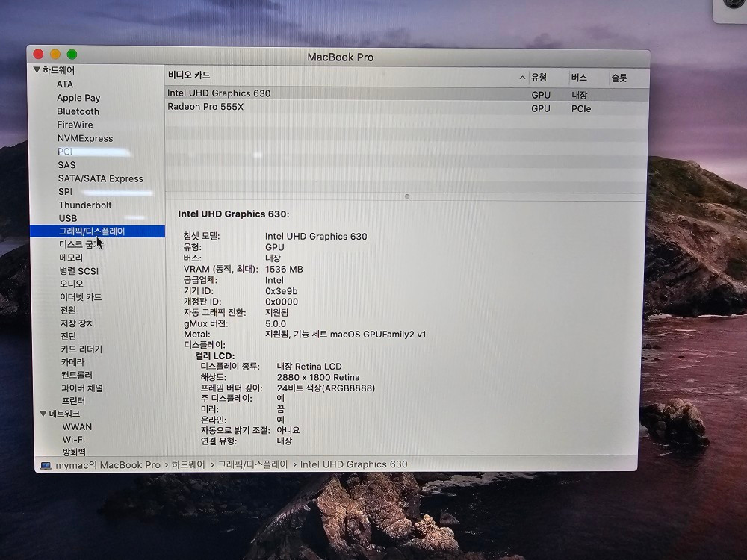Image resolution: width=747 pixels, height=560 pixels.
Task: Select USB in sidebar
Action: [68, 218]
